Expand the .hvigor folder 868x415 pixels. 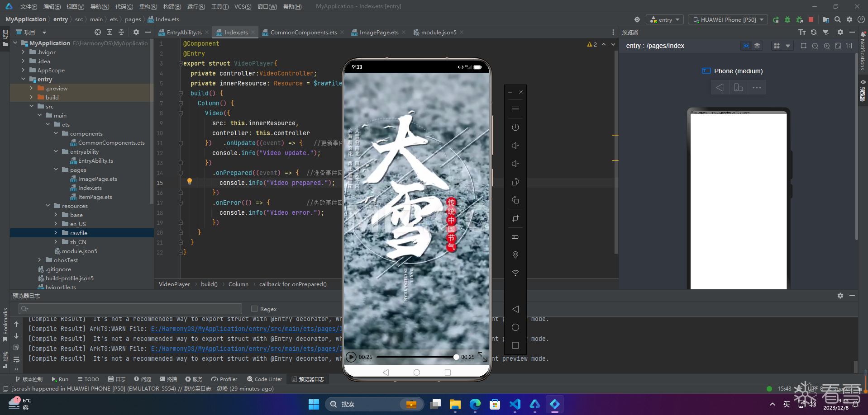click(x=23, y=52)
